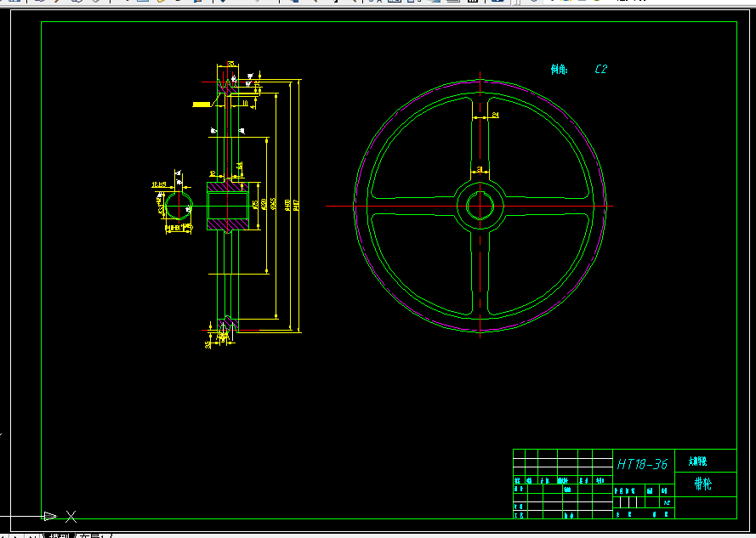The image size is (756, 538).
Task: Switch to the 布局1 layout tab
Action: tap(94, 535)
